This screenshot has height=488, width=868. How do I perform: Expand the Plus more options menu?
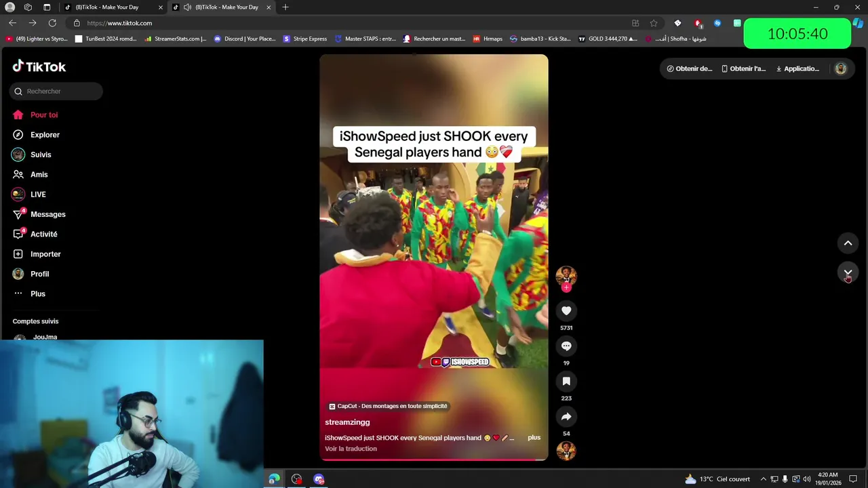coord(29,293)
